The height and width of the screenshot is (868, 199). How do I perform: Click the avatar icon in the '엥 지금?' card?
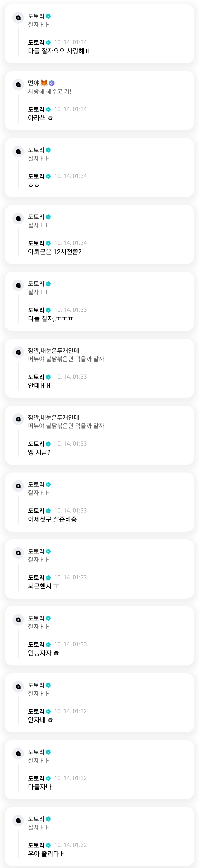[18, 419]
